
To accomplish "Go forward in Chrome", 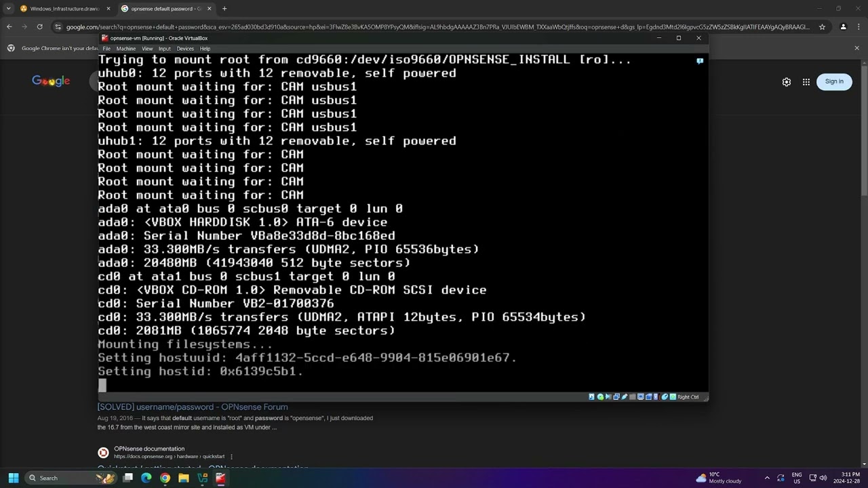I will click(24, 27).
